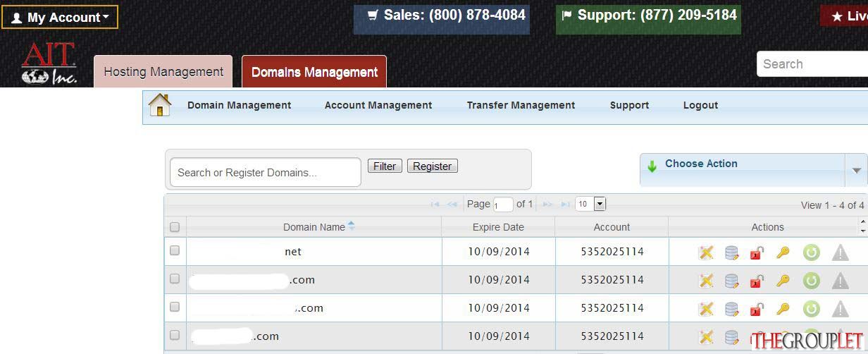The width and height of the screenshot is (868, 354).
Task: Click the database nameserver icon in the net row
Action: [732, 252]
